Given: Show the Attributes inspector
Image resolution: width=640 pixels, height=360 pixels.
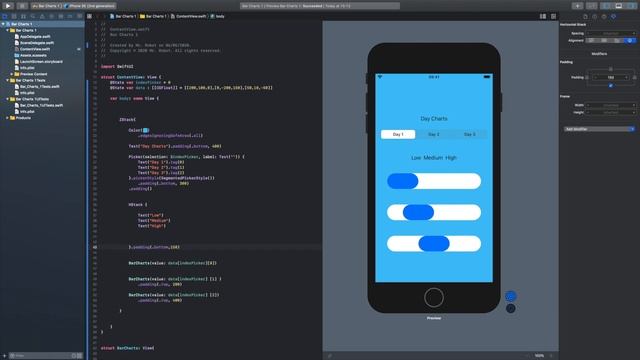Looking at the screenshot, I should tap(613, 16).
